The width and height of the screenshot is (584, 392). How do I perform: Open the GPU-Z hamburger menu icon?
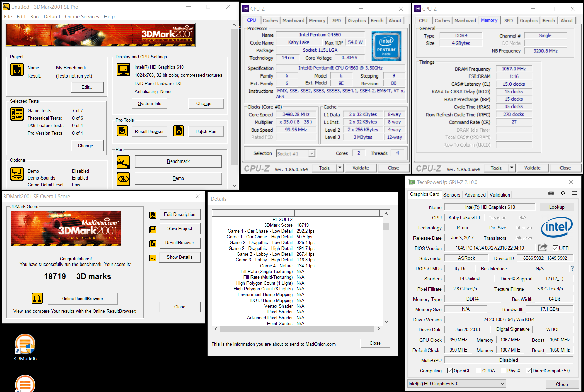tap(574, 193)
